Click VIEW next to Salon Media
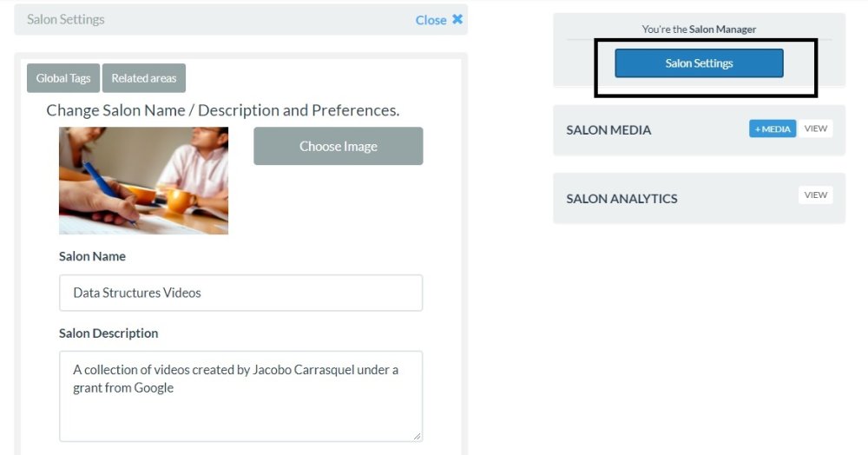The width and height of the screenshot is (868, 455). point(815,129)
